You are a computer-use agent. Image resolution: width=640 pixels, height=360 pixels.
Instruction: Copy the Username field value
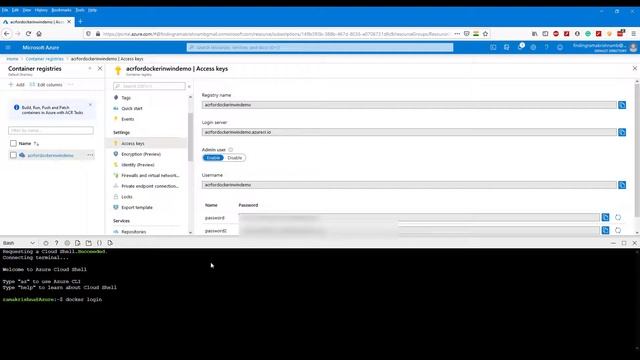coord(622,185)
